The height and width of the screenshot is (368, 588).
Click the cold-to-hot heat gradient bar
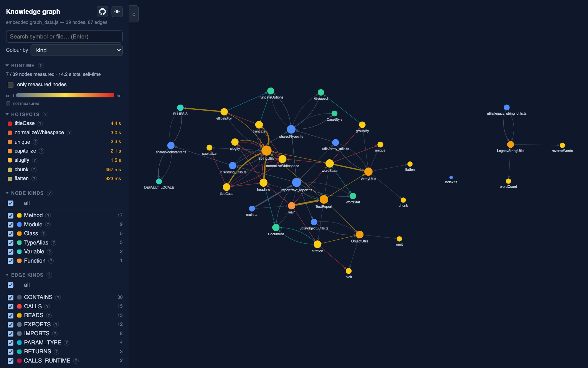pyautogui.click(x=65, y=95)
